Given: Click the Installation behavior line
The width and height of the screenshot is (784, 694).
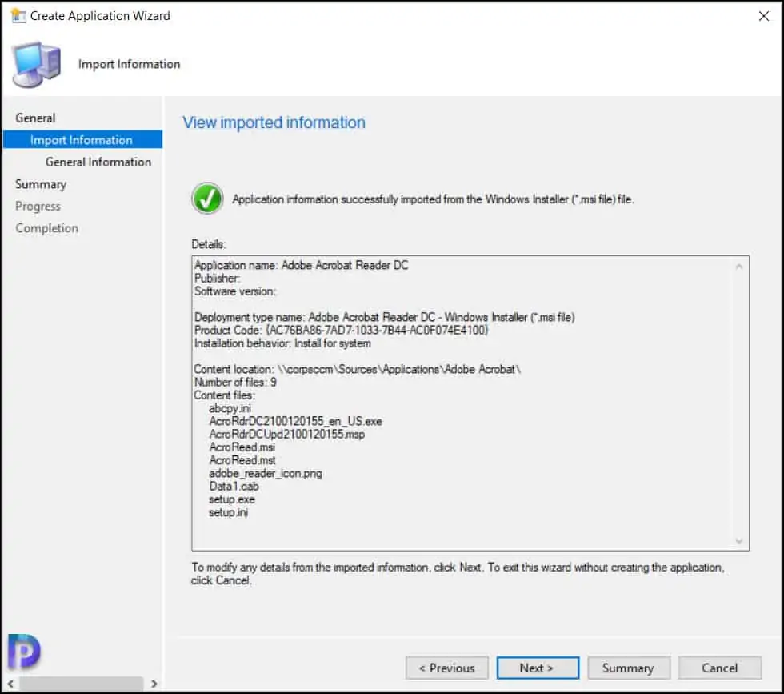Looking at the screenshot, I should (x=282, y=343).
